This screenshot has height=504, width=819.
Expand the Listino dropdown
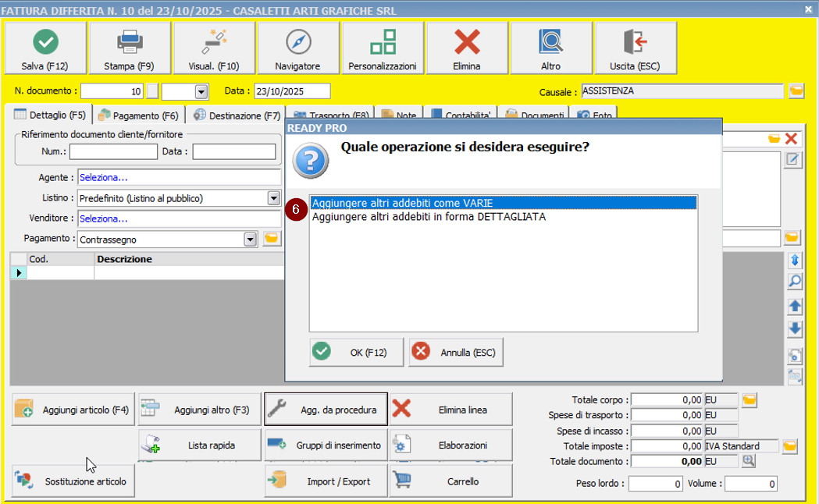(273, 198)
